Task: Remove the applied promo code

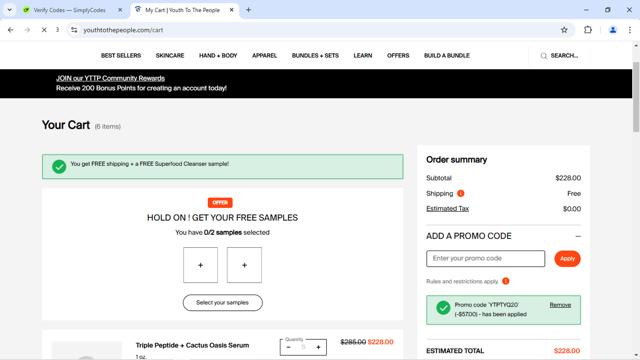Action: tap(560, 305)
